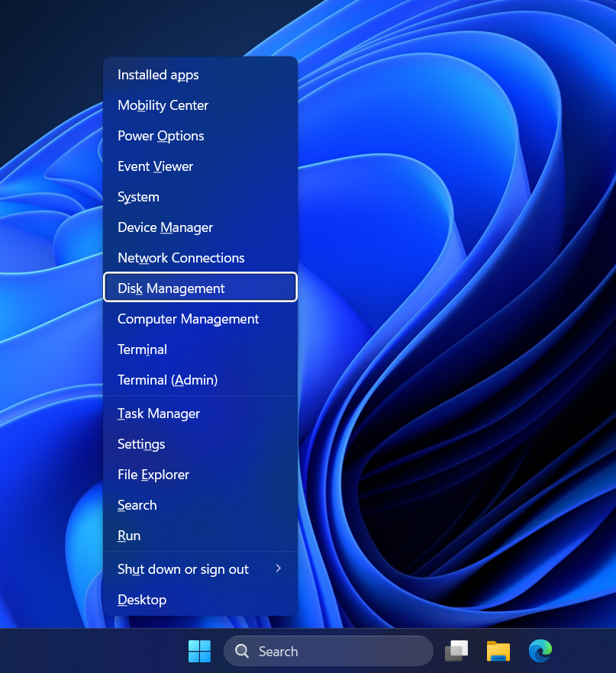The height and width of the screenshot is (673, 616).
Task: Select Shut down or sign out
Action: pos(200,568)
